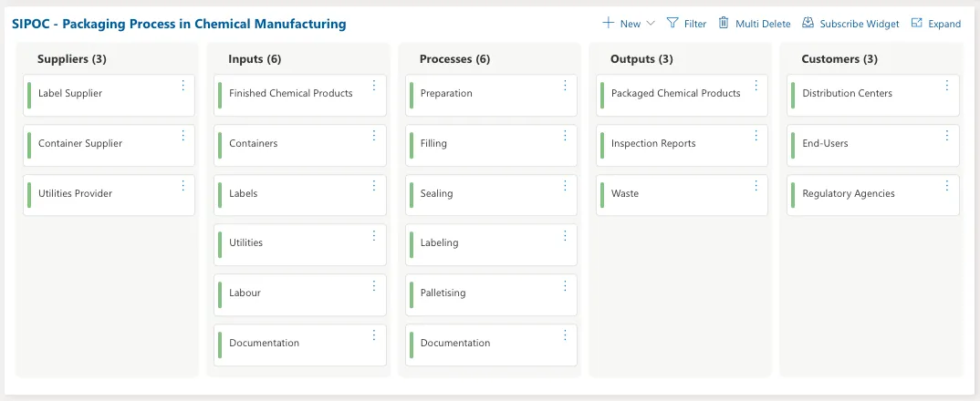Open options menu for Palletising card
The image size is (980, 401).
coord(565,285)
